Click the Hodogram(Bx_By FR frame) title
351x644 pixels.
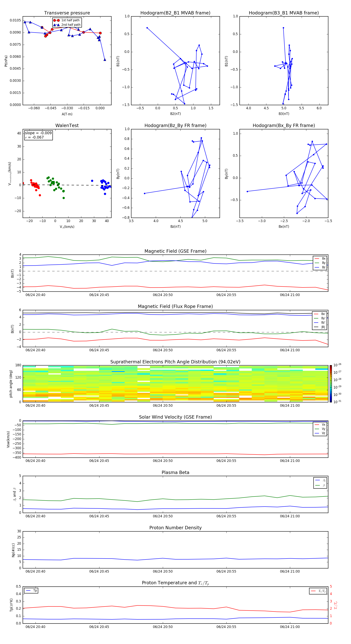coord(284,125)
